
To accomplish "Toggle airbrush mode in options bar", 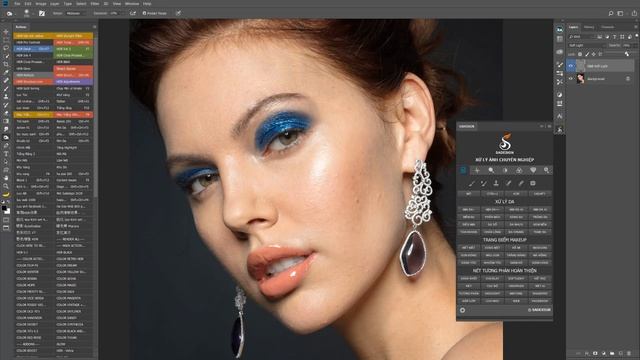I will pyautogui.click(x=133, y=13).
